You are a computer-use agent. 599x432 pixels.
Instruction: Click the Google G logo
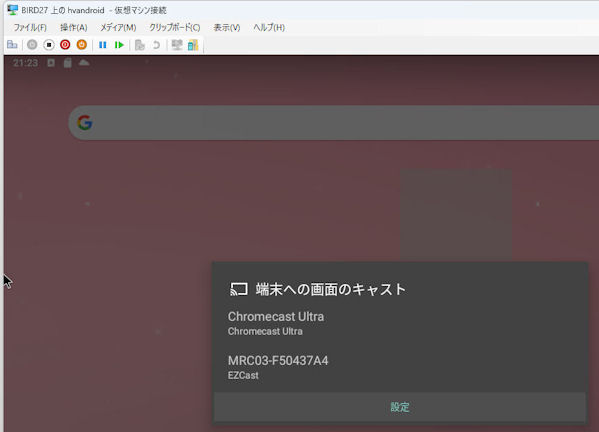point(85,123)
